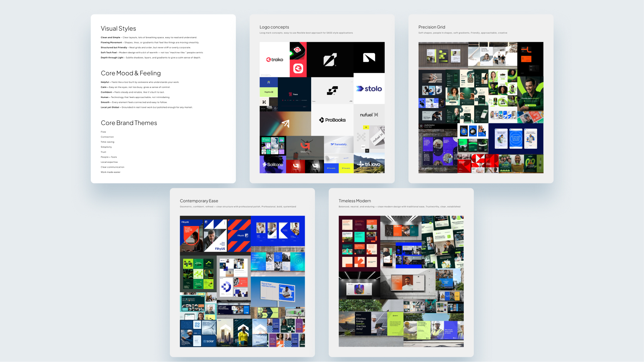This screenshot has width=644, height=362.
Task: Select the Precision Grid moodboard image
Action: click(x=481, y=108)
